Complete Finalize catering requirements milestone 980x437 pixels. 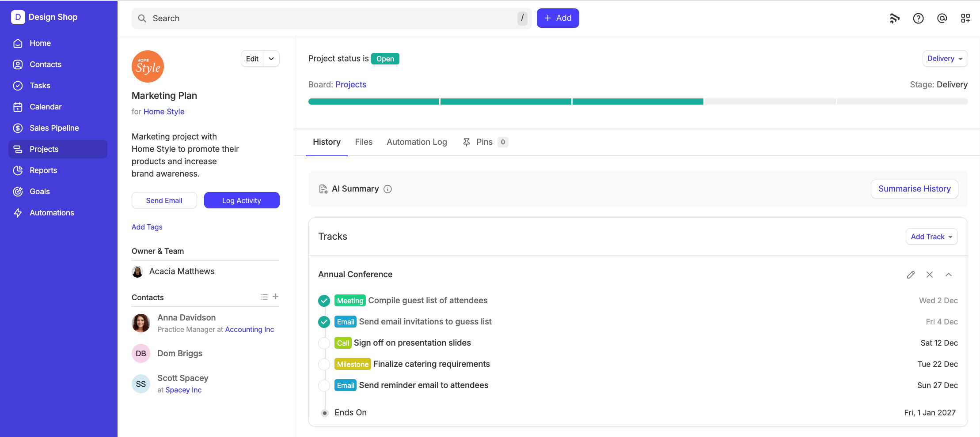(x=324, y=364)
